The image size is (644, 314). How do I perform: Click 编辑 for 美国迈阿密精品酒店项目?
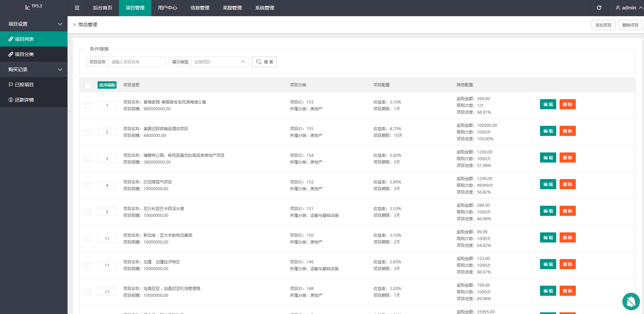pyautogui.click(x=548, y=131)
